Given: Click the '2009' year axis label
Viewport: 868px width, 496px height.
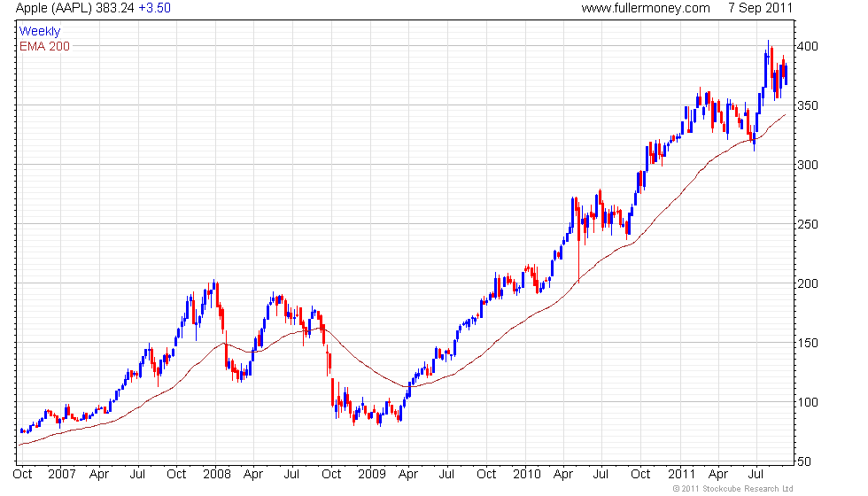Looking at the screenshot, I should pyautogui.click(x=371, y=475).
